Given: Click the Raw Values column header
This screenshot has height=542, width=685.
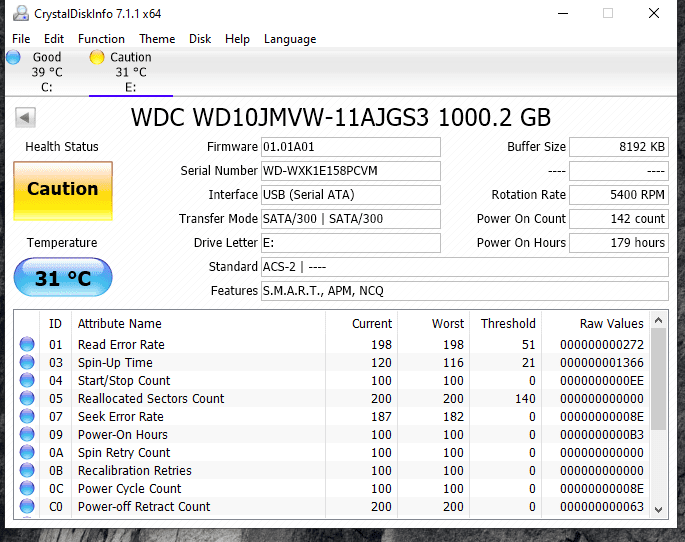Looking at the screenshot, I should tap(595, 324).
